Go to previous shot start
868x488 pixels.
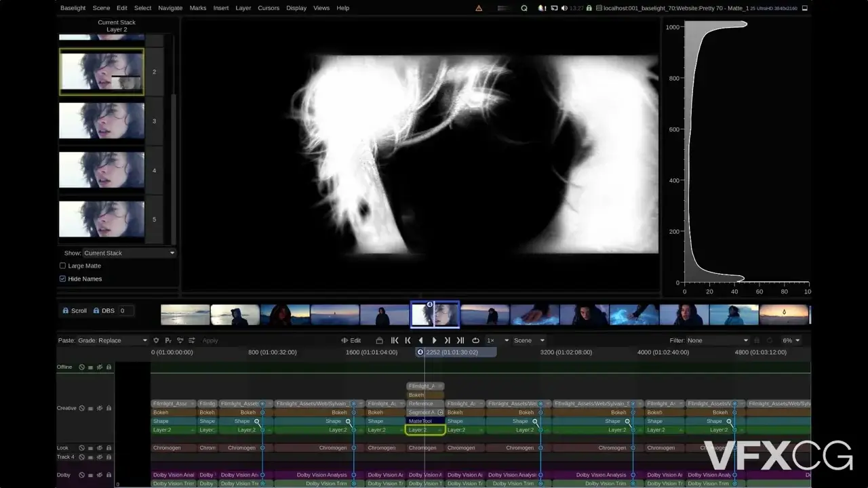pyautogui.click(x=408, y=340)
